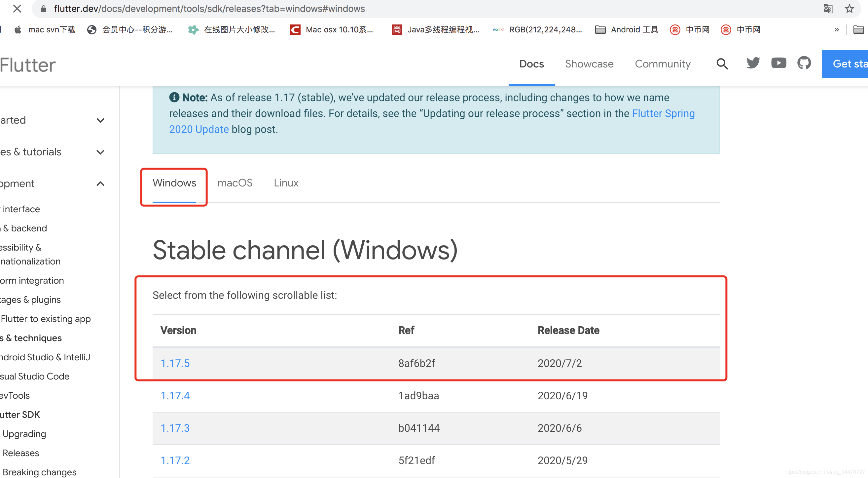Click the lock icon in address bar
This screenshot has height=478, width=868.
[x=44, y=9]
